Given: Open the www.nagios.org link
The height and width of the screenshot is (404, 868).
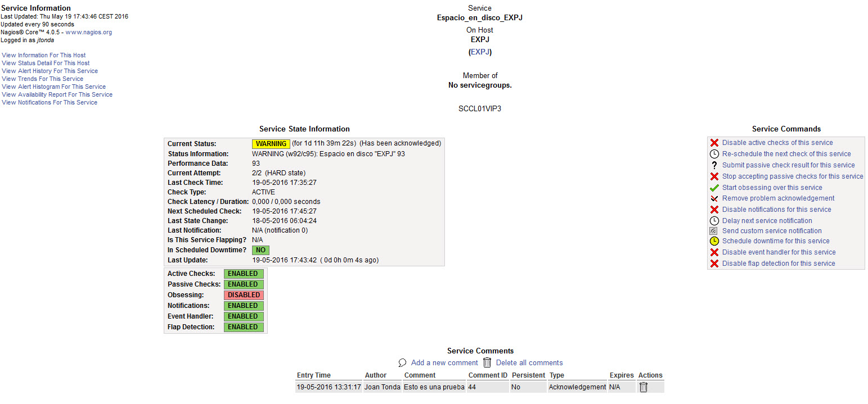Looking at the screenshot, I should click(x=88, y=32).
